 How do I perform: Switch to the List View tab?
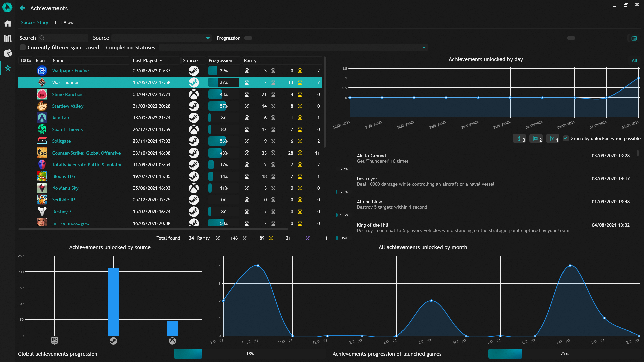64,22
